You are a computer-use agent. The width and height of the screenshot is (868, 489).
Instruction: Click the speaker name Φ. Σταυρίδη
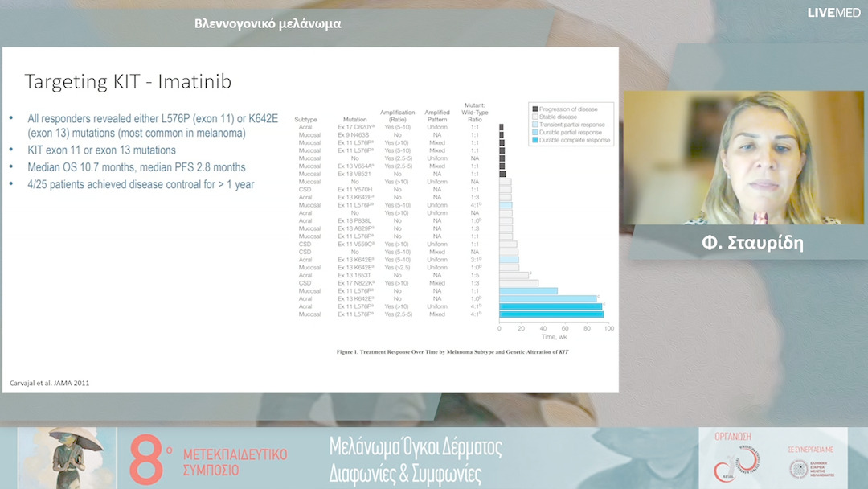coord(751,243)
